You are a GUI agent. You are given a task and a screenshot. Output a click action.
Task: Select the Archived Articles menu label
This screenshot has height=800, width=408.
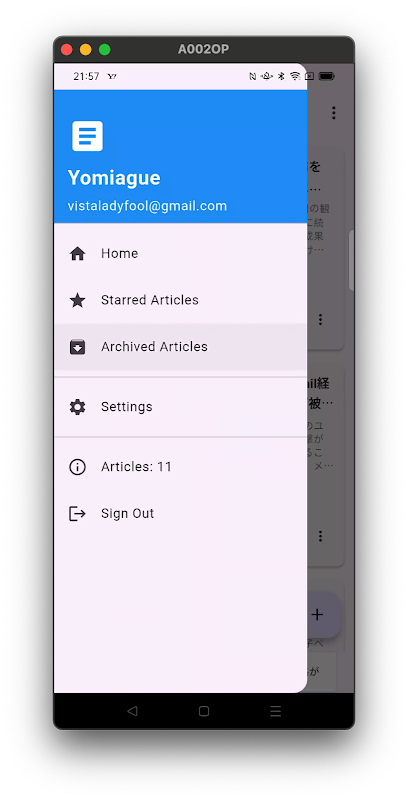coord(154,347)
